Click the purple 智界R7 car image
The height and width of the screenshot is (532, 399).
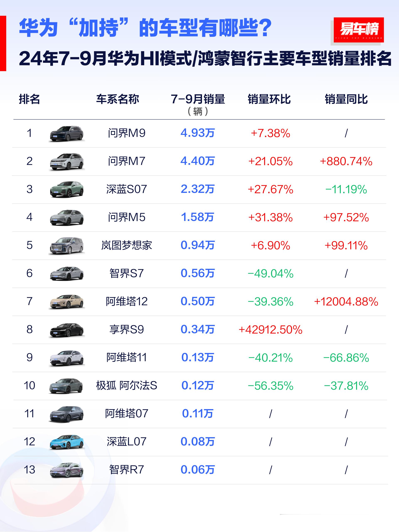click(66, 470)
